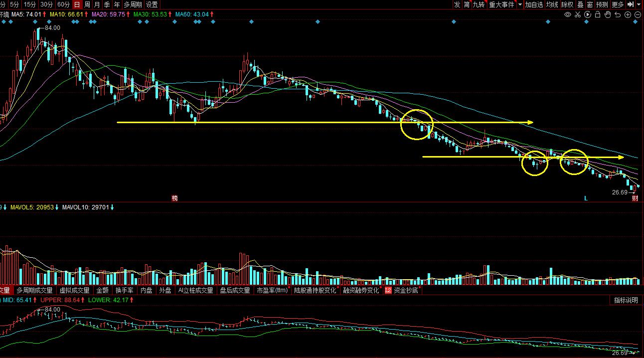The height and width of the screenshot is (358, 644).
Task: Click the replay playback icon
Action: (x=588, y=15)
